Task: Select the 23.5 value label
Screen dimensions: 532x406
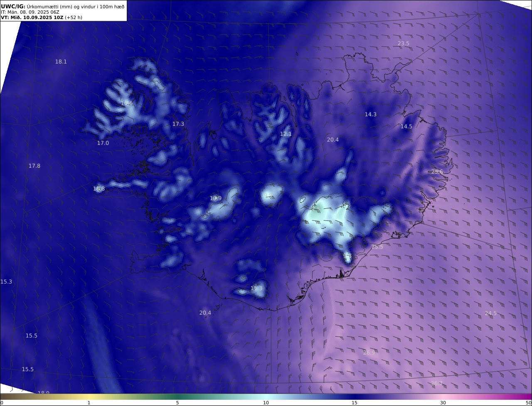Action: [x=404, y=44]
